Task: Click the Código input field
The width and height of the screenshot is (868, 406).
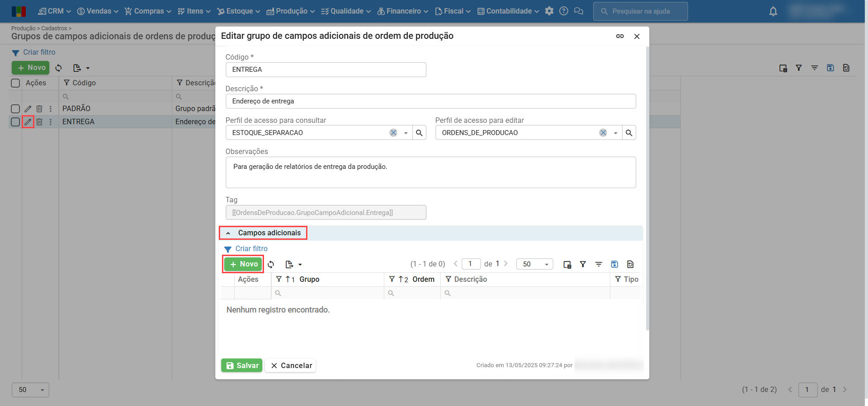Action: [x=326, y=70]
